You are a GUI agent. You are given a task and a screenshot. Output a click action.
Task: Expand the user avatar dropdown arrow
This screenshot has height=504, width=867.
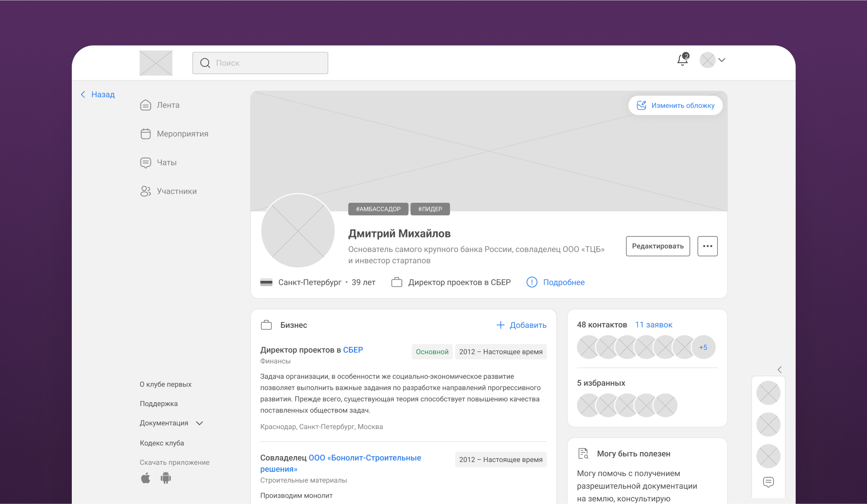[722, 60]
